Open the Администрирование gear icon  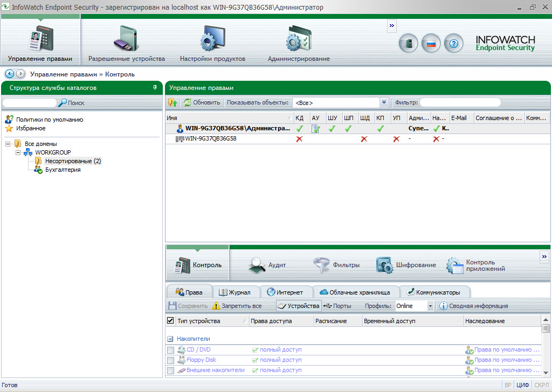298,39
